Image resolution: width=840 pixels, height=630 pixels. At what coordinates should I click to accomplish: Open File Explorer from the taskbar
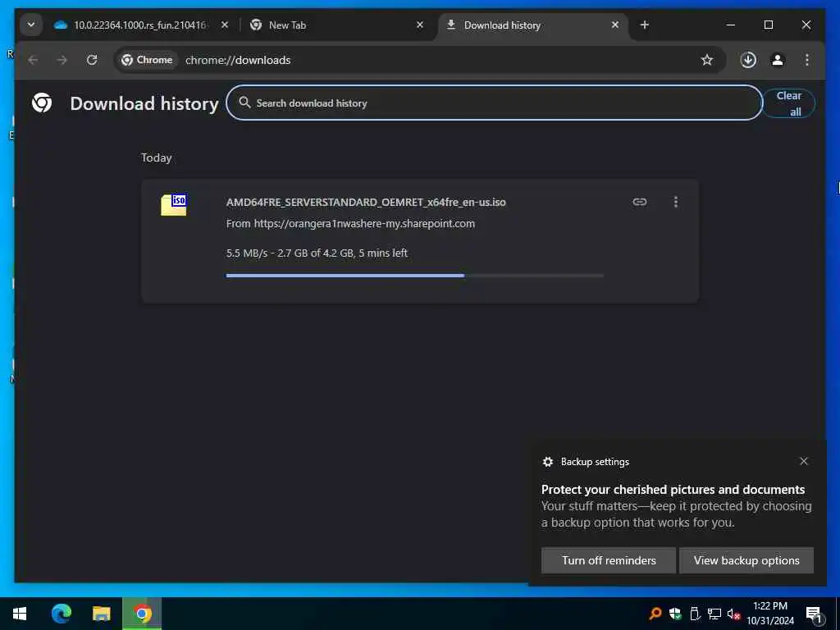(x=101, y=614)
